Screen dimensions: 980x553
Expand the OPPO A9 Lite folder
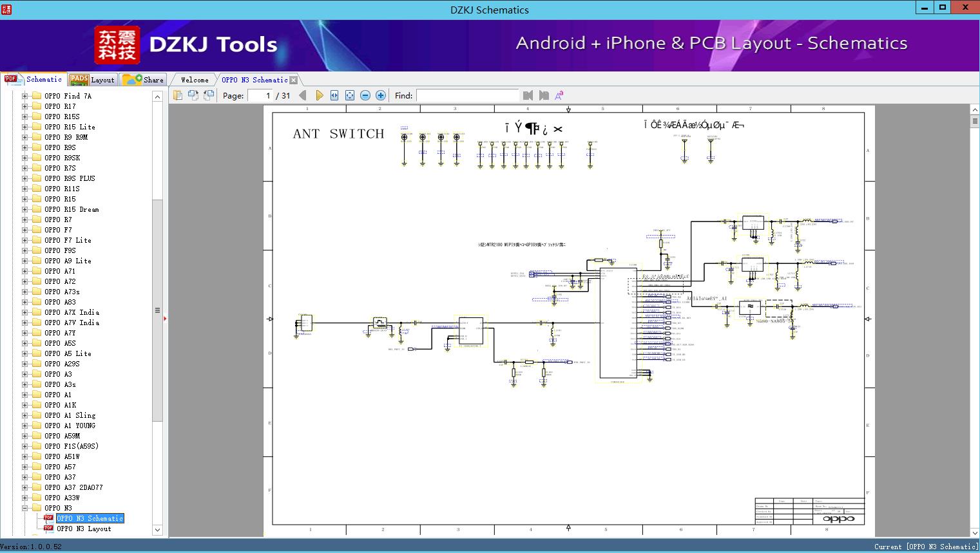[24, 261]
